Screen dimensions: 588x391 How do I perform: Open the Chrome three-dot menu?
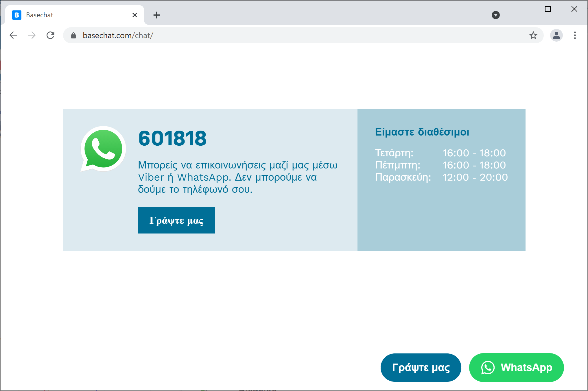575,35
